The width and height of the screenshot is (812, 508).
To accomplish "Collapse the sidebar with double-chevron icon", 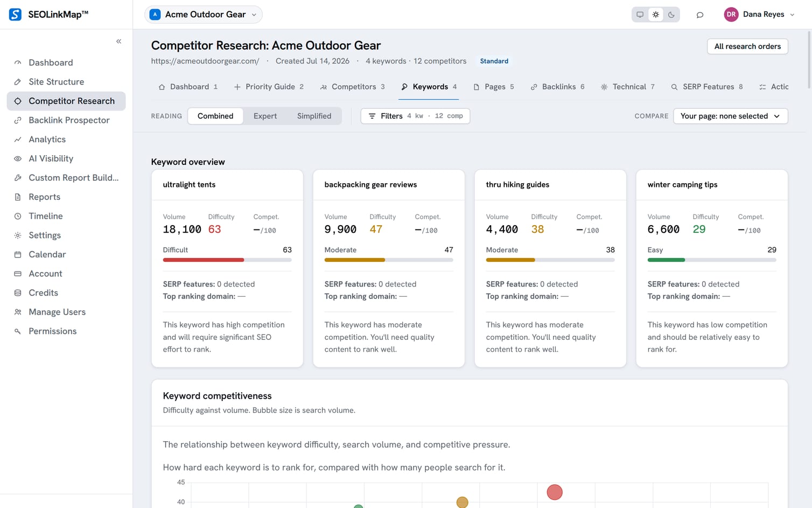I will point(118,41).
